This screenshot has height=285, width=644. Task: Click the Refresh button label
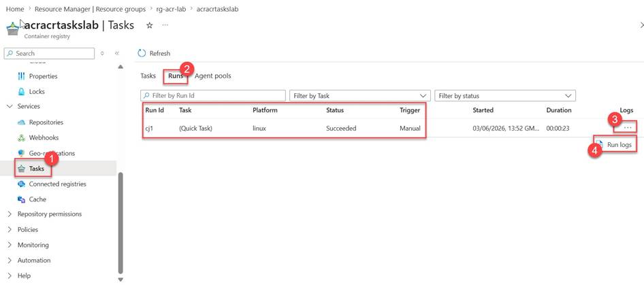pyautogui.click(x=160, y=53)
